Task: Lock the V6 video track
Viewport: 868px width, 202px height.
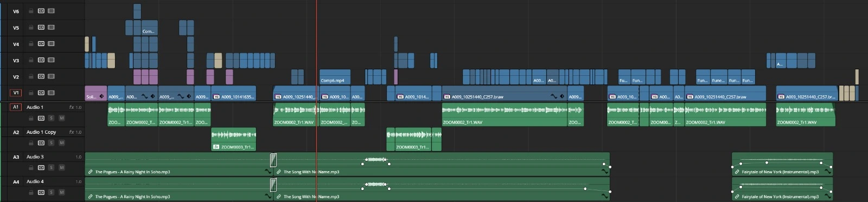Action: pyautogui.click(x=31, y=11)
